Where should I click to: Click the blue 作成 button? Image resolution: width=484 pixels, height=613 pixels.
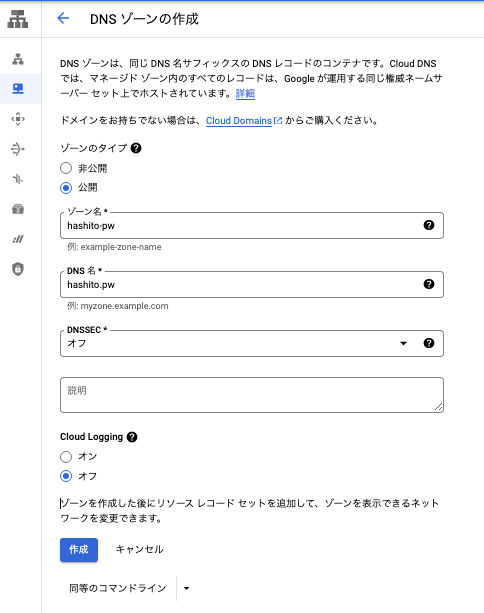point(79,550)
